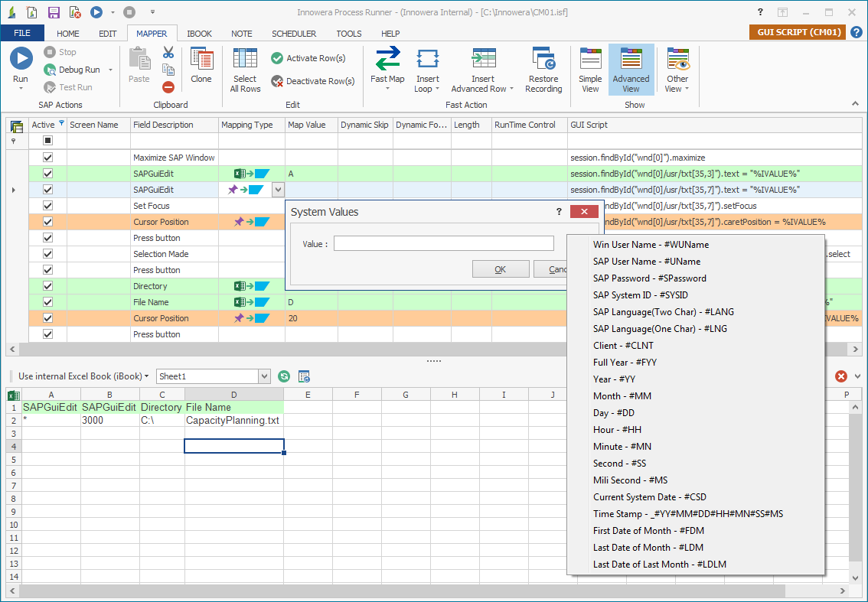The image size is (868, 602).
Task: Switch to the SCHEDULER ribbon tab
Action: [293, 33]
